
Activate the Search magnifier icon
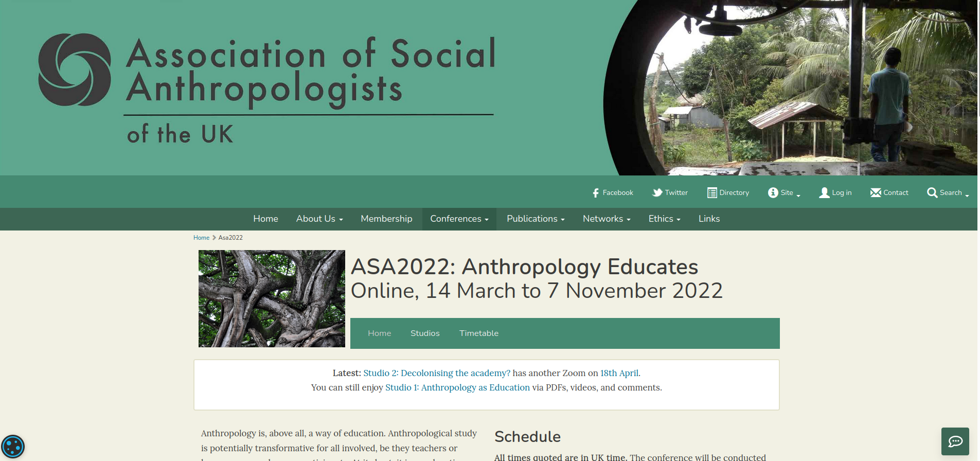click(932, 192)
